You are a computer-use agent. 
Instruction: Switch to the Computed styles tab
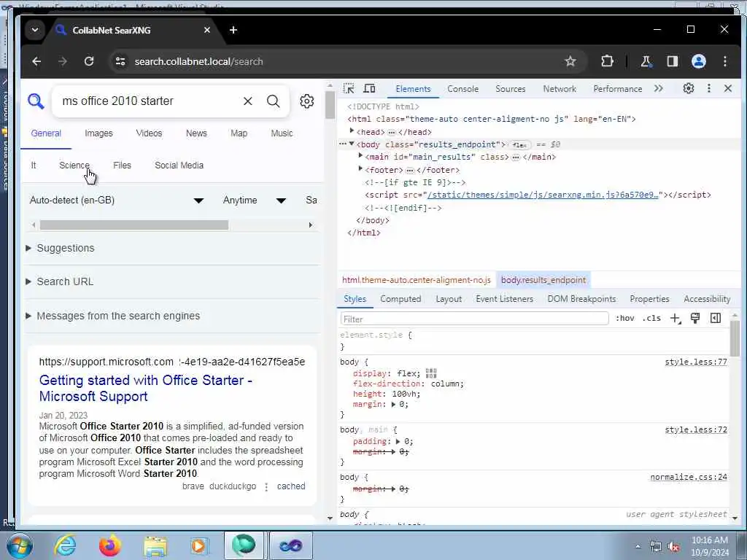click(x=400, y=299)
